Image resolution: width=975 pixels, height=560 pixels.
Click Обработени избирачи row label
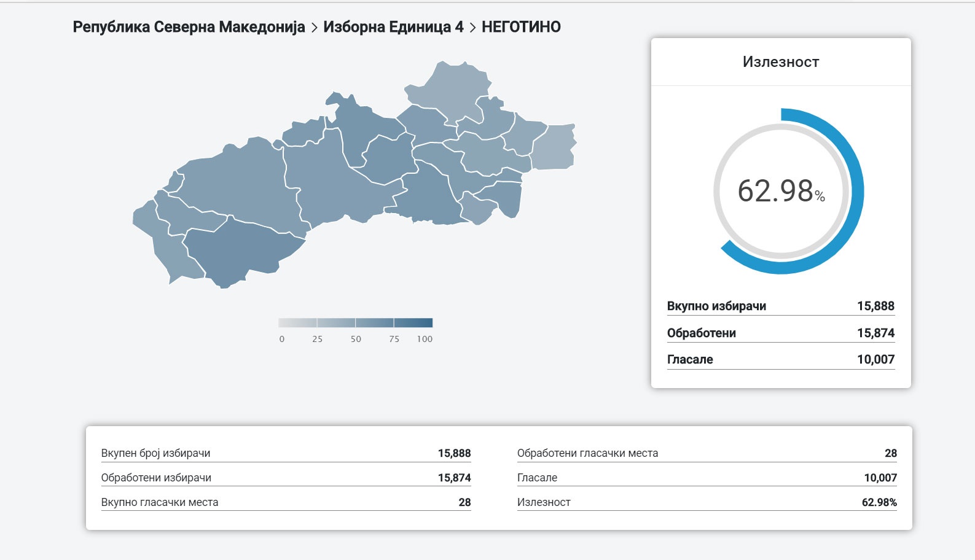[x=156, y=478]
